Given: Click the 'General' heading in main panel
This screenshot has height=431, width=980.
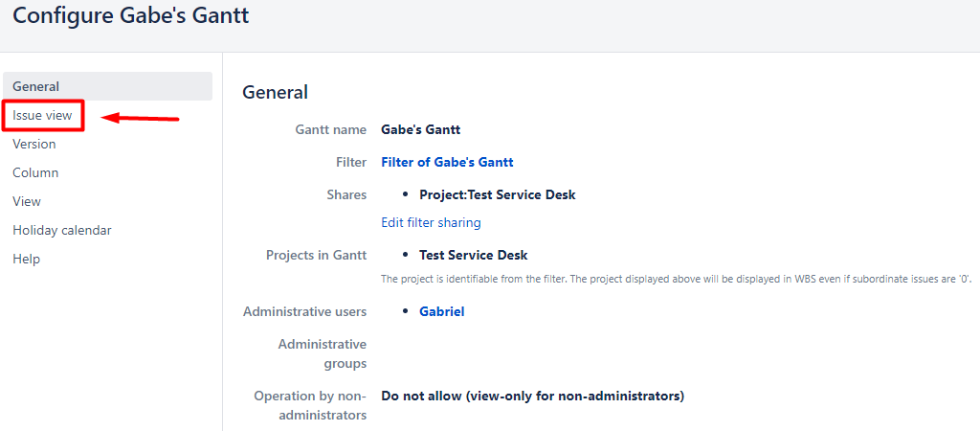Looking at the screenshot, I should point(276,92).
